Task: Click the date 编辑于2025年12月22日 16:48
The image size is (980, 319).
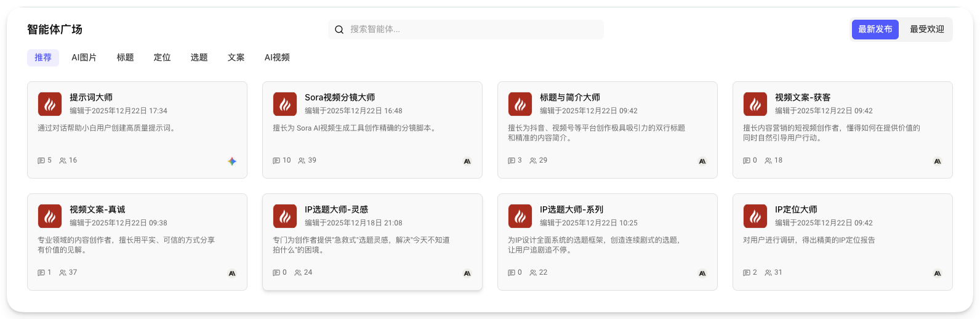Action: tap(353, 111)
